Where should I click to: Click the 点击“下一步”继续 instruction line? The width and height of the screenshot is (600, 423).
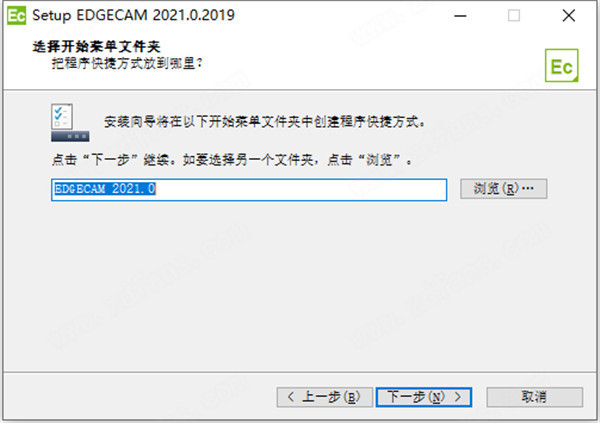point(232,160)
